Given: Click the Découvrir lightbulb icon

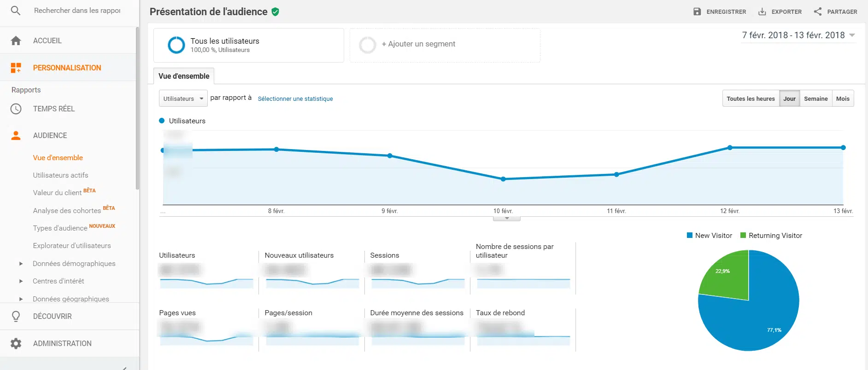Looking at the screenshot, I should pos(16,316).
